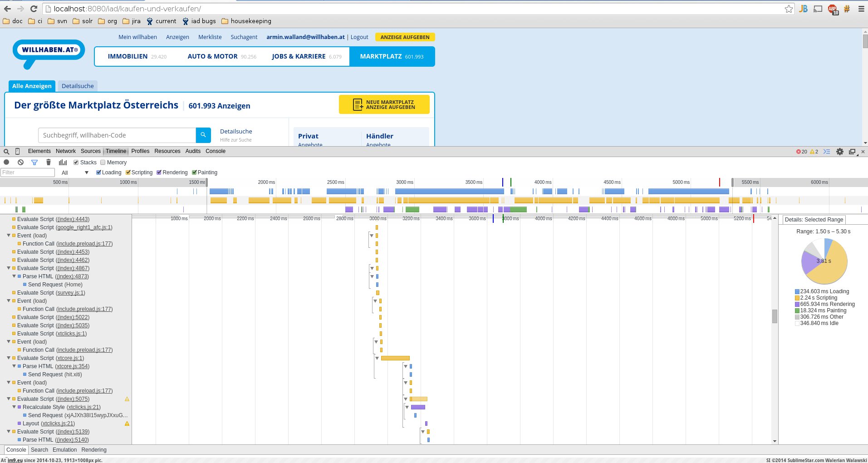
Task: Show the console drawer icon
Action: point(827,152)
